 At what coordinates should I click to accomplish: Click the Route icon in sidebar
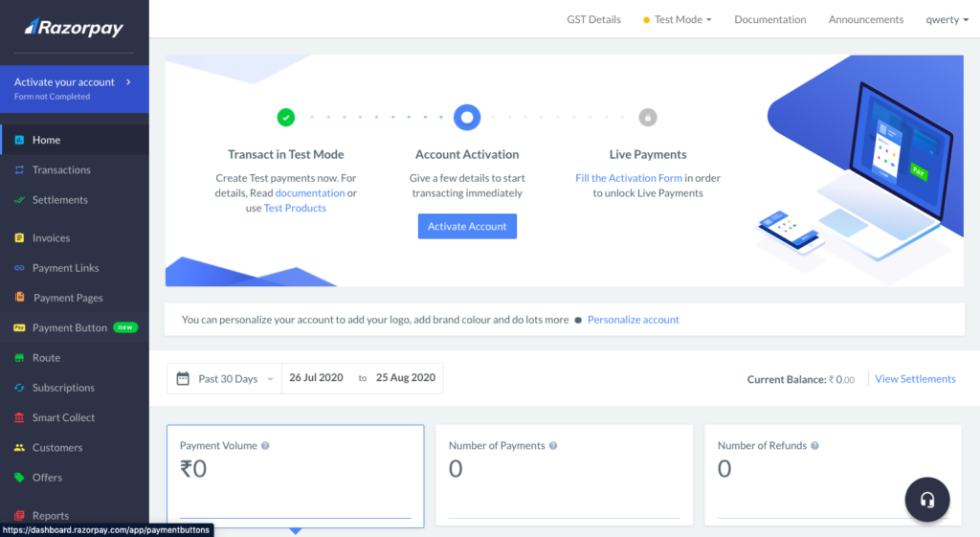[19, 358]
